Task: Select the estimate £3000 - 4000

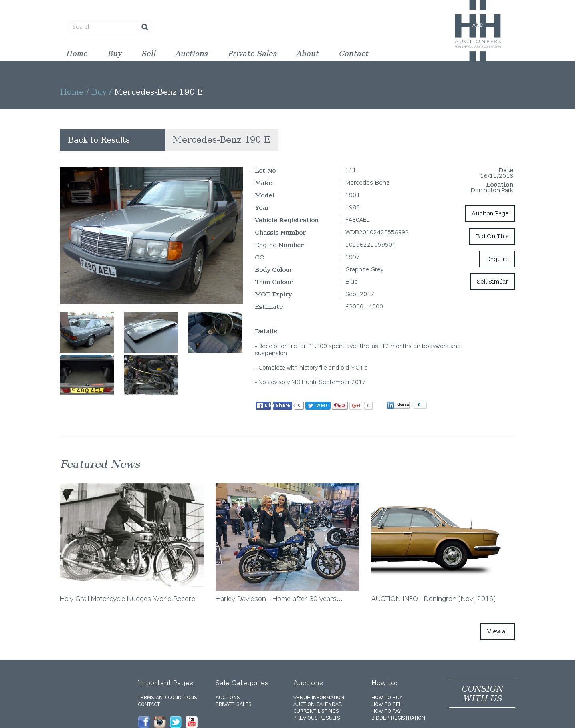Action: tap(364, 306)
